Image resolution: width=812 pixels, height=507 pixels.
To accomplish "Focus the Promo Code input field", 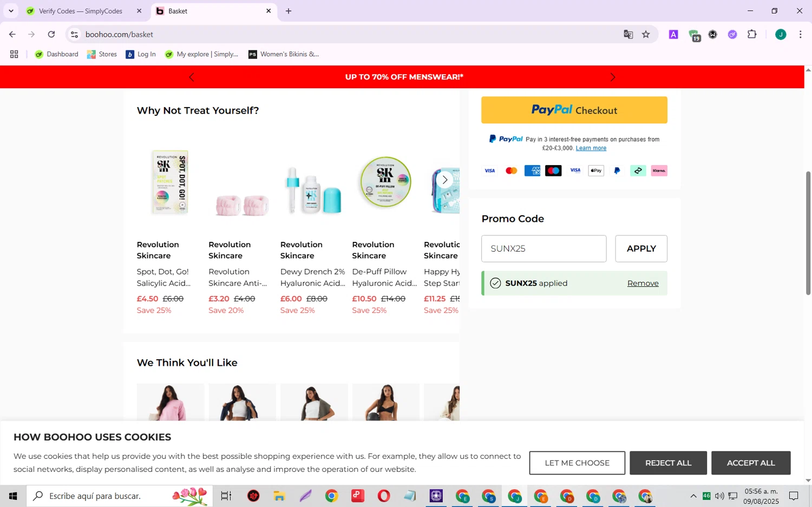I will point(543,248).
